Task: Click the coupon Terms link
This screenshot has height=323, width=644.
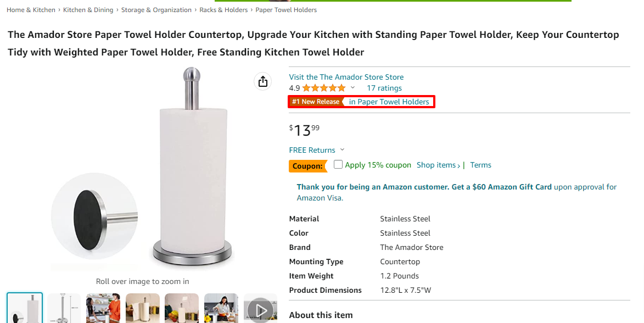Action: pyautogui.click(x=480, y=165)
